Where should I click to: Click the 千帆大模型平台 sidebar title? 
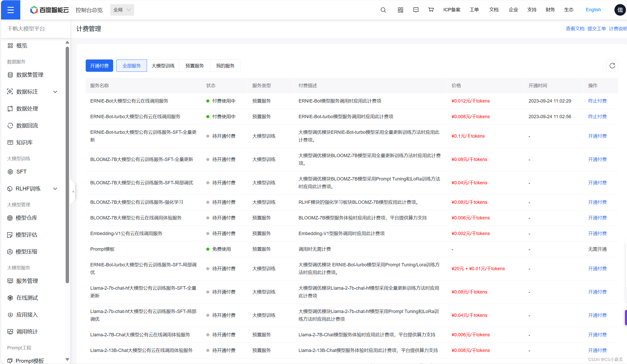coord(26,29)
